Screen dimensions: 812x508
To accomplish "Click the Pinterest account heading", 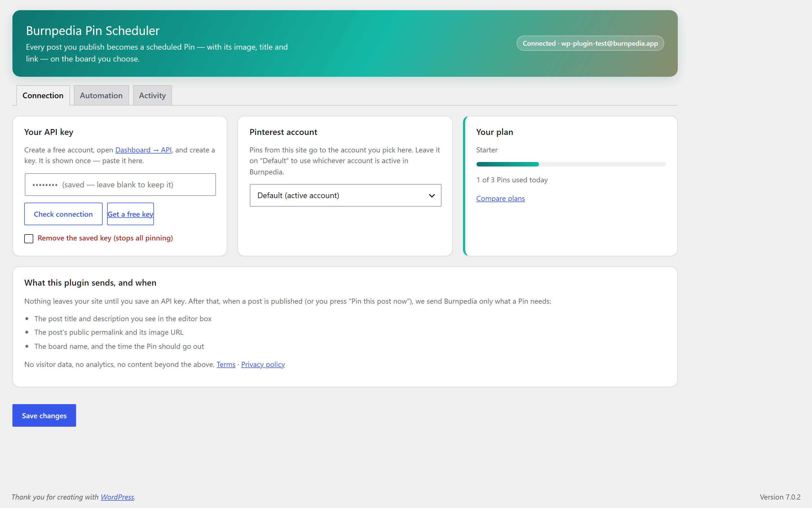I will click(x=283, y=132).
